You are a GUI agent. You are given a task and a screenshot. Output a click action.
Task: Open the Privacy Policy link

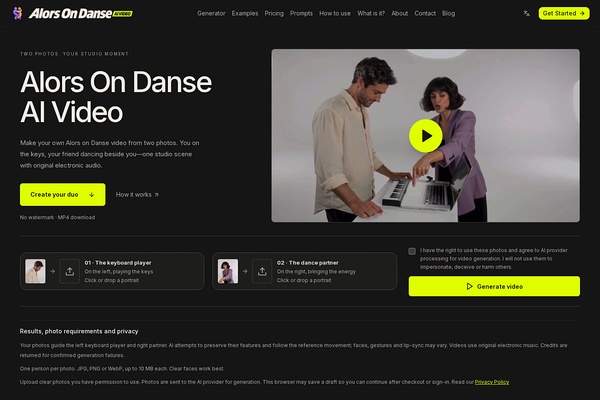pos(492,382)
